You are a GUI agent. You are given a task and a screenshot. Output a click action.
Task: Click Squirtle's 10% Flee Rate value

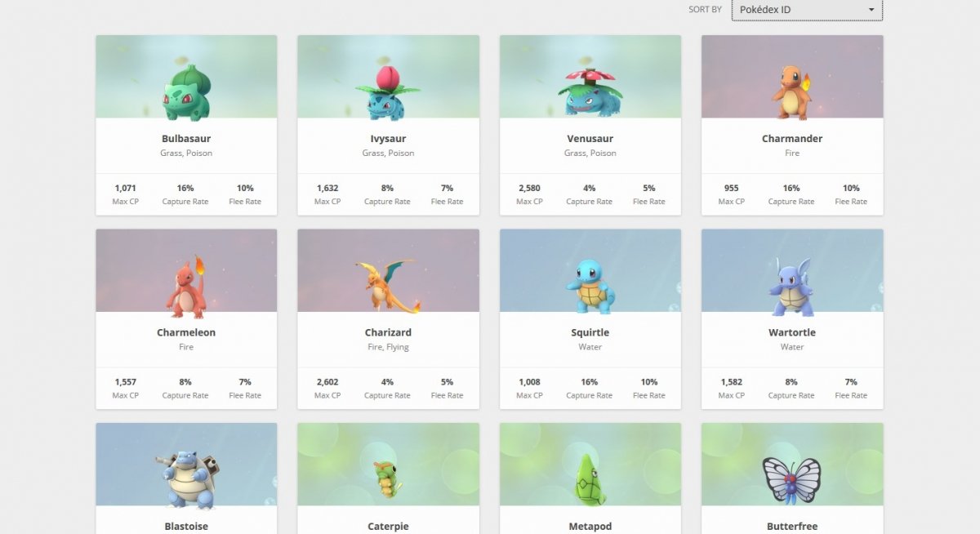point(649,382)
